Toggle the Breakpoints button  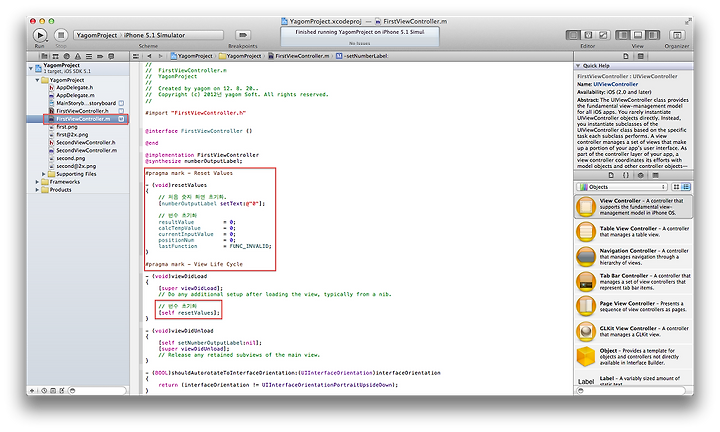coord(243,35)
